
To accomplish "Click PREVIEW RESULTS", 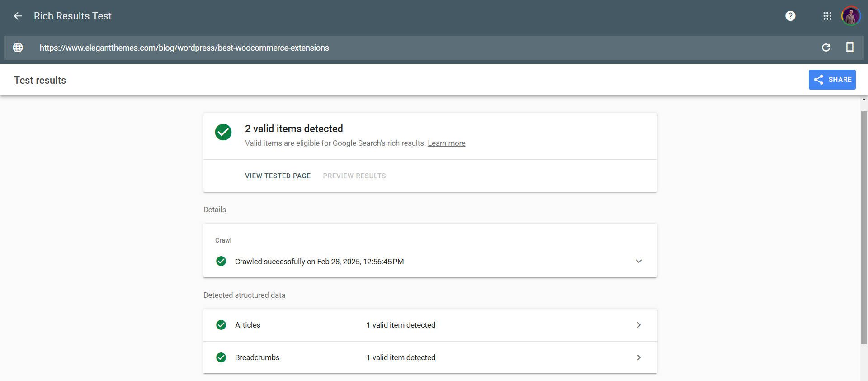I will click(x=354, y=176).
